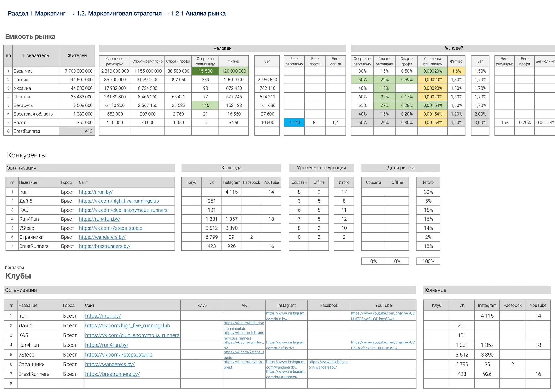
Task: Select the blue cell 4 140
Action: click(294, 123)
